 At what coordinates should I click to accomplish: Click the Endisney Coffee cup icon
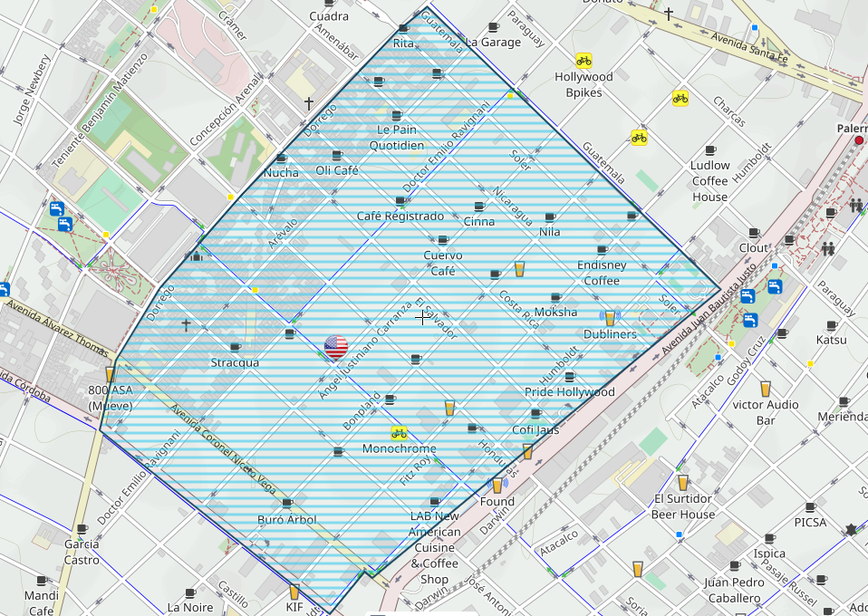pyautogui.click(x=602, y=251)
